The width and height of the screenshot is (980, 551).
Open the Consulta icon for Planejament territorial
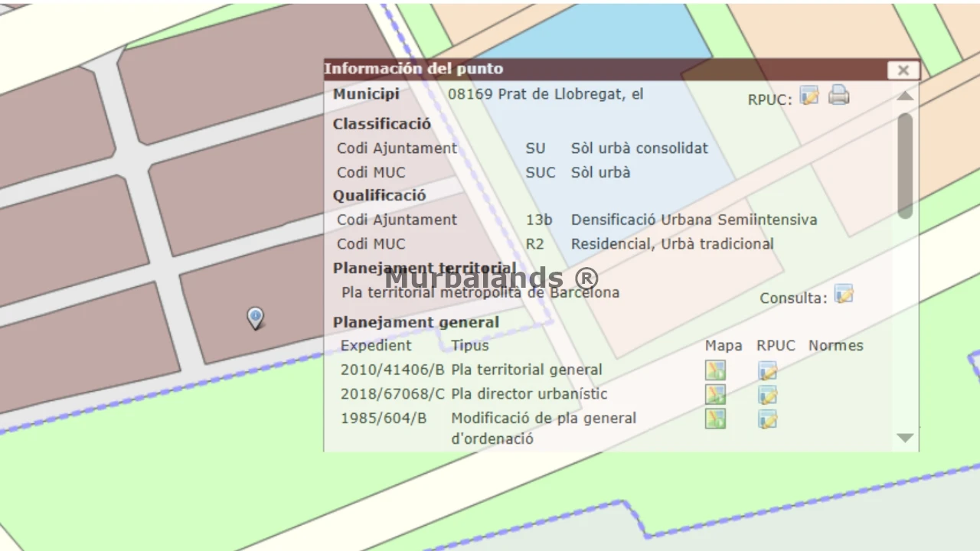(844, 294)
